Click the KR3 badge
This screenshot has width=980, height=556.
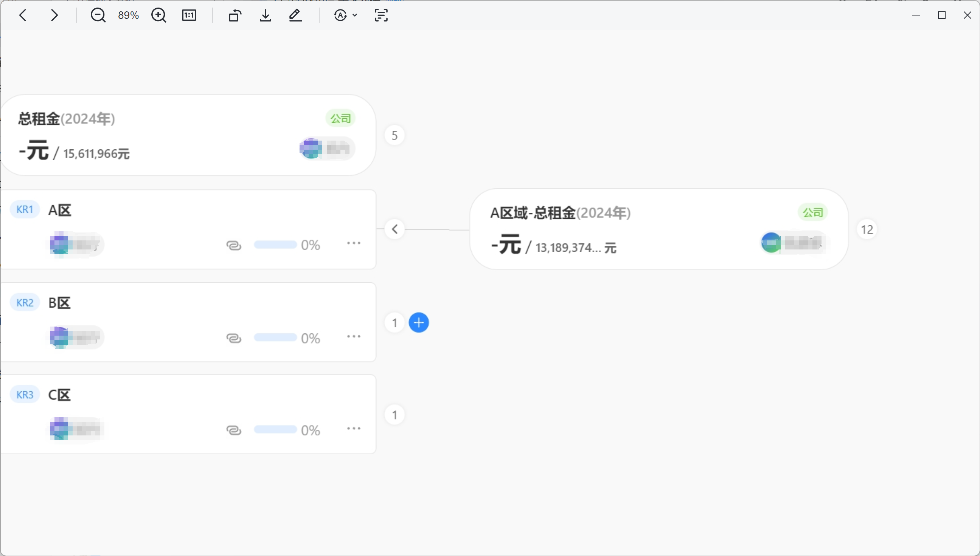tap(25, 395)
